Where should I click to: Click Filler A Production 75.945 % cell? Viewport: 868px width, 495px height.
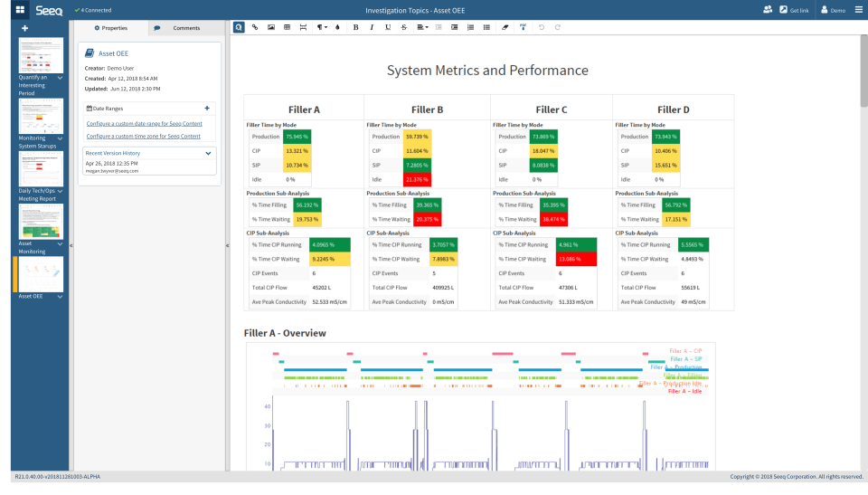pos(297,137)
